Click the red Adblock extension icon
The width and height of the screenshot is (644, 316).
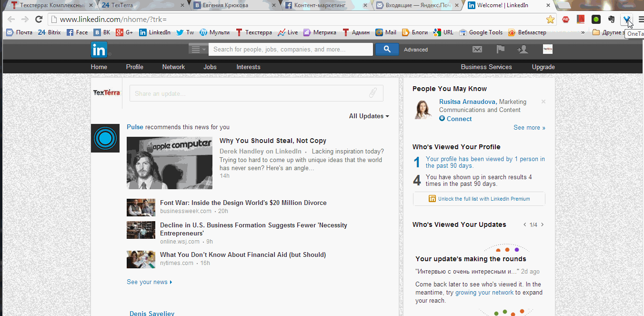coord(565,20)
